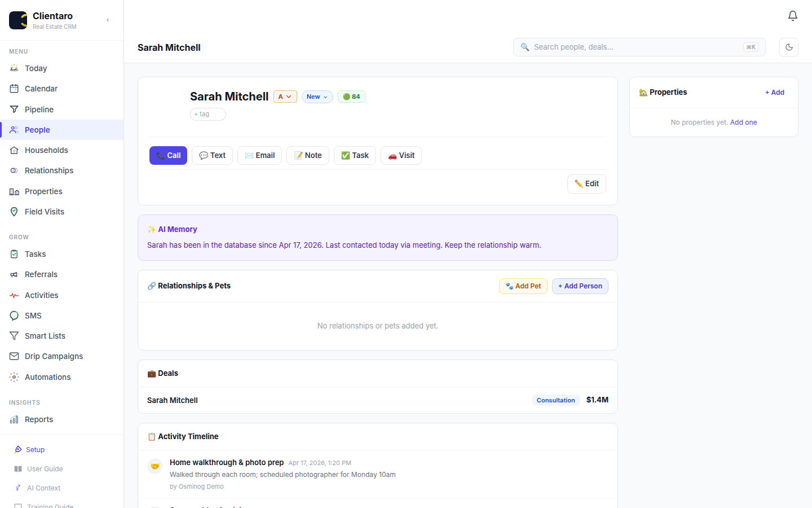Click 'Add one' to add a property

743,122
